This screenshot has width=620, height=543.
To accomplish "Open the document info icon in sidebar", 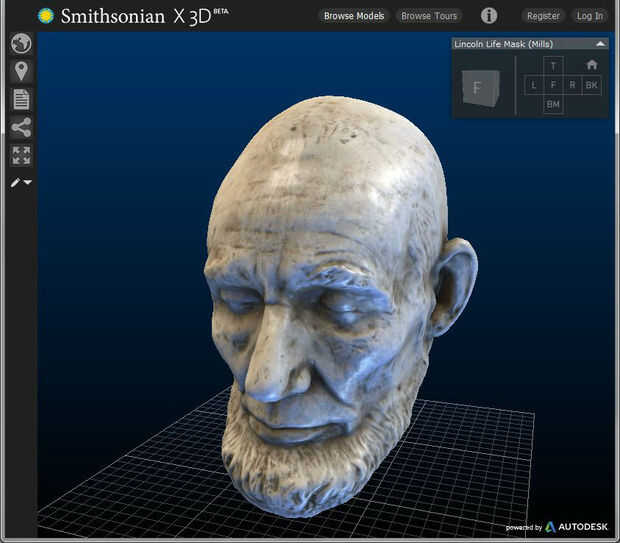I will point(21,99).
